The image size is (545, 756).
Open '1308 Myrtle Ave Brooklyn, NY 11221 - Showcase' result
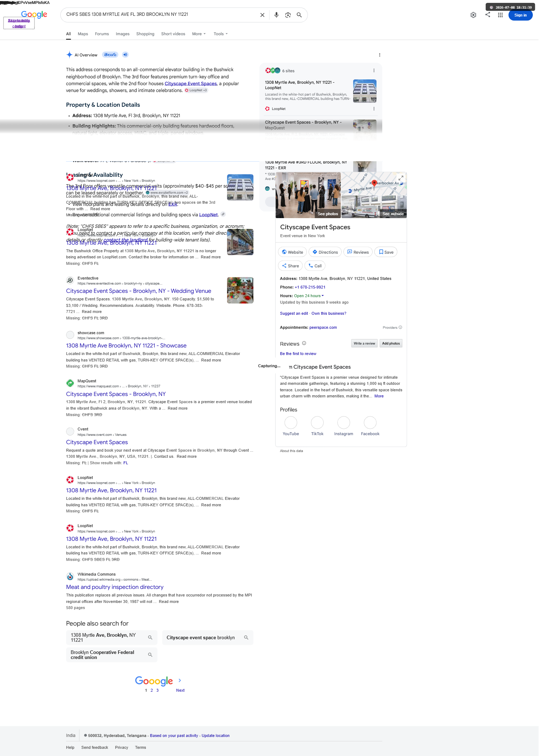pos(126,345)
